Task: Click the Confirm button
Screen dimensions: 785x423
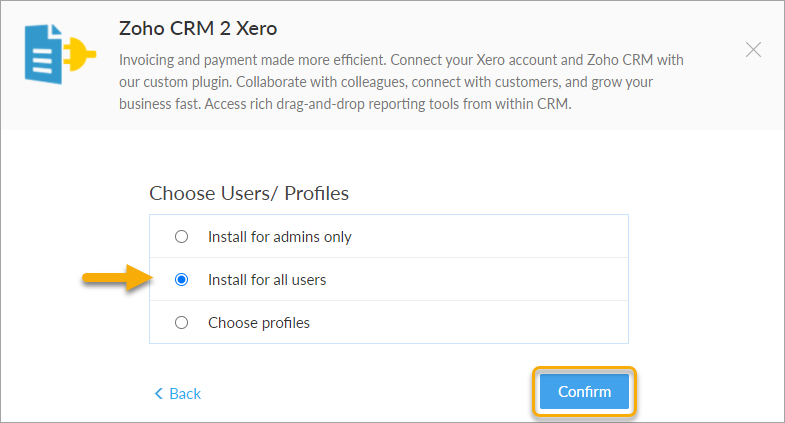Action: point(584,391)
